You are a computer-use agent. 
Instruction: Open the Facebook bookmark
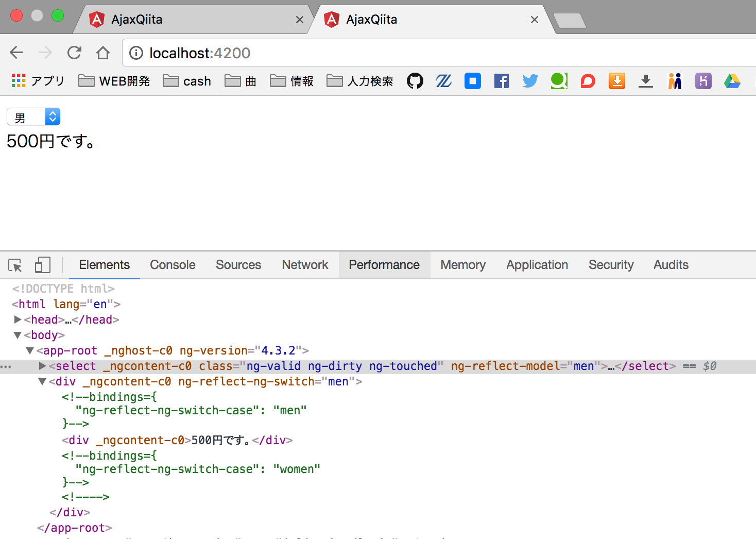pyautogui.click(x=501, y=81)
